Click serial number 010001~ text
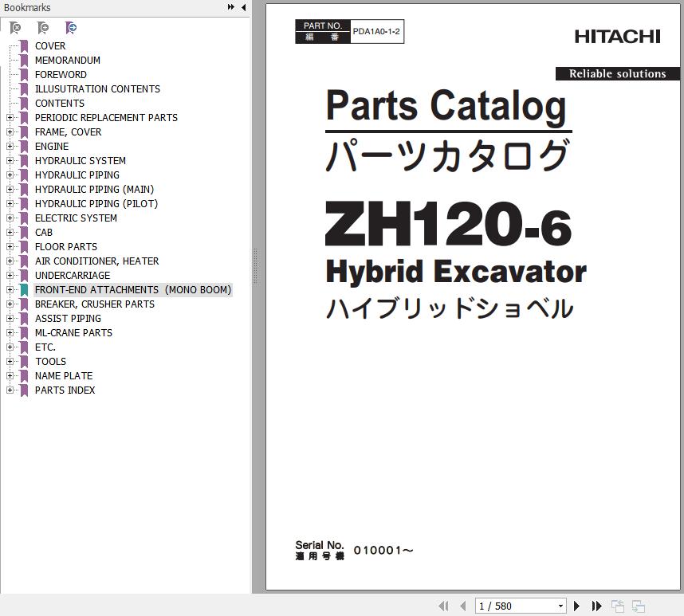This screenshot has width=684, height=616. tap(383, 550)
